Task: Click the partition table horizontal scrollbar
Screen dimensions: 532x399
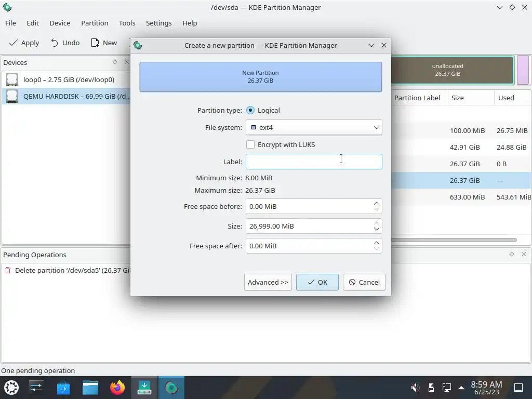Action: pos(454,240)
